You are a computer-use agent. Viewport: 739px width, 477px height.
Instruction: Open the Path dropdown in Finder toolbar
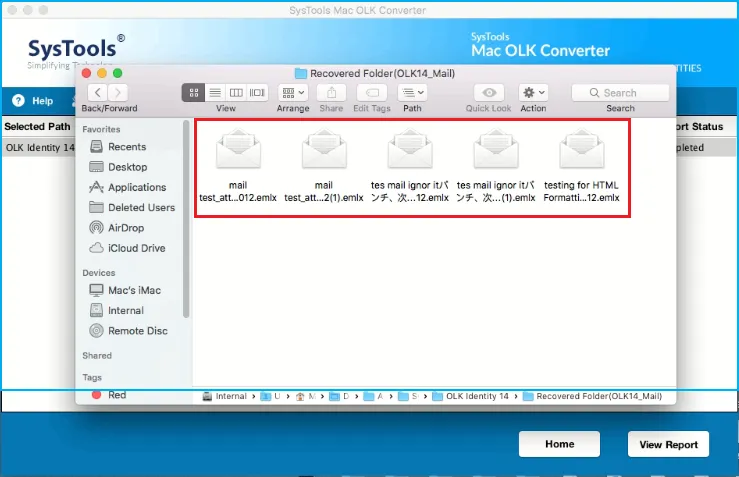tap(412, 92)
